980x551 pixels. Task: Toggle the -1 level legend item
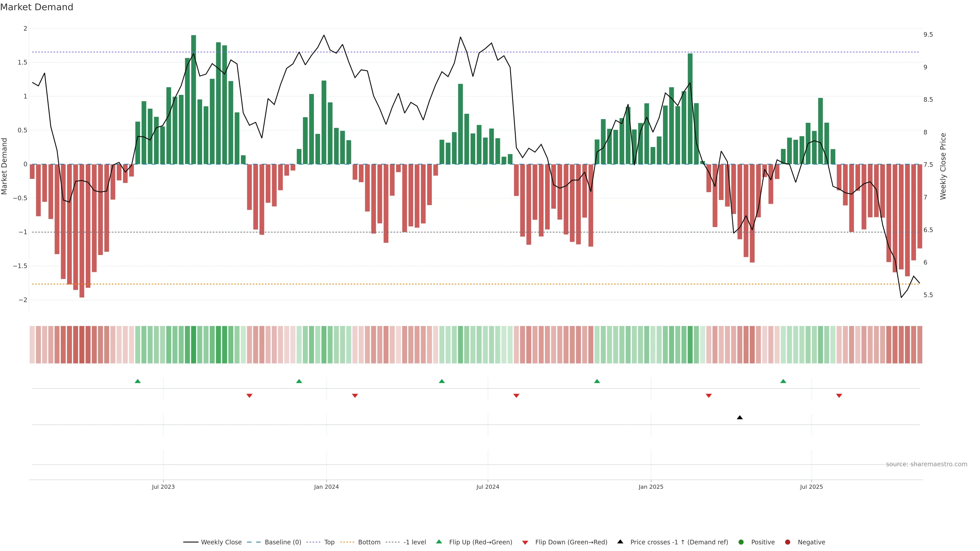click(x=414, y=542)
